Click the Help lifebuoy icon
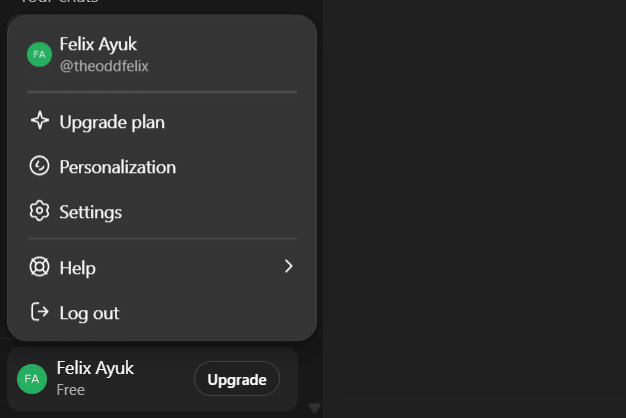Screen dimensions: 626x418 click(x=40, y=268)
